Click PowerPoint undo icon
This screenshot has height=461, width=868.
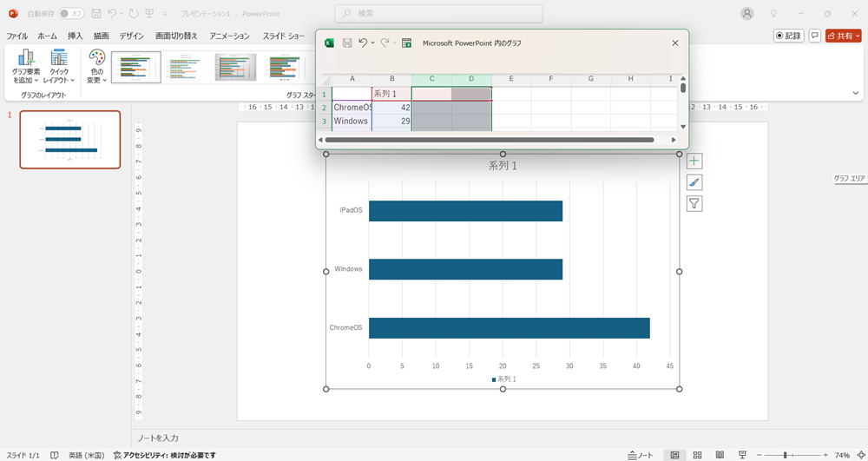click(112, 13)
